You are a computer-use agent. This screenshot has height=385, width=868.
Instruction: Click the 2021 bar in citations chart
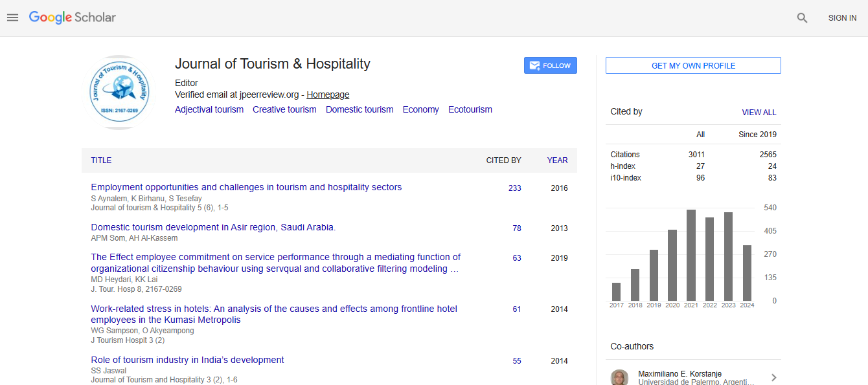[691, 255]
